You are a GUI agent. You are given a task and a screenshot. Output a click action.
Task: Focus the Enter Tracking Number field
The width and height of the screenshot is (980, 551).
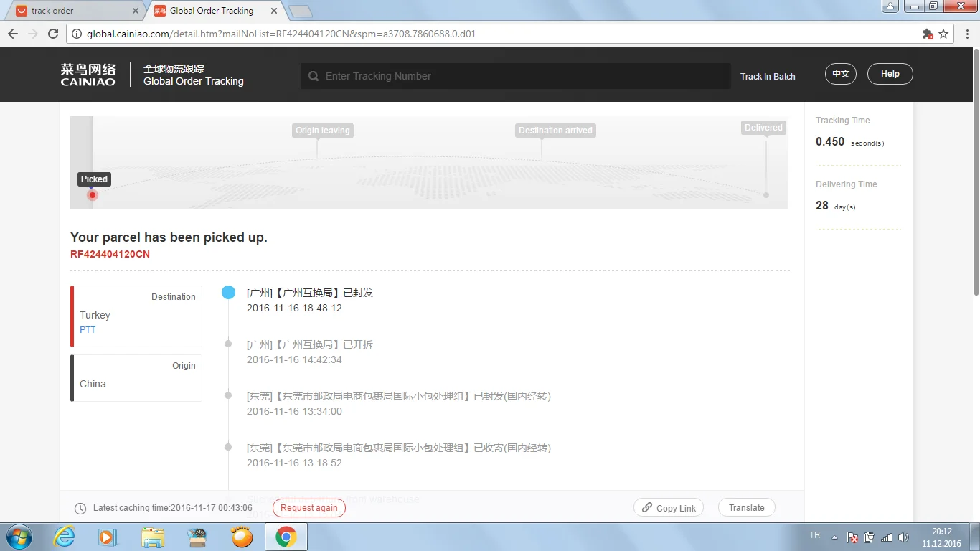pos(515,76)
